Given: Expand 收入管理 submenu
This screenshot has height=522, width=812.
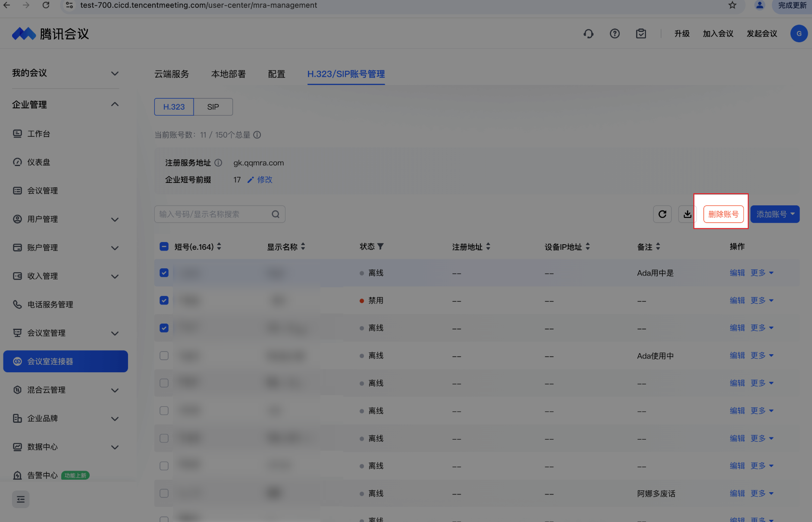Looking at the screenshot, I should pos(115,276).
